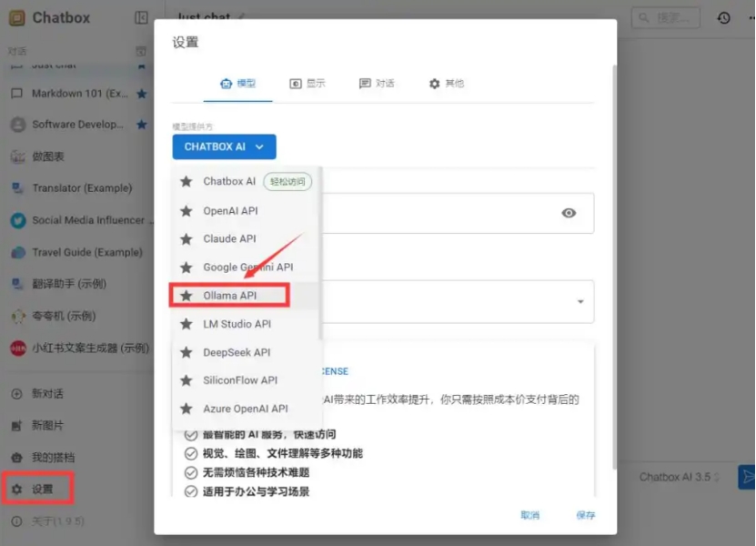Collapse the sidebar panel icon
Image resolution: width=756 pixels, height=546 pixels.
click(141, 18)
